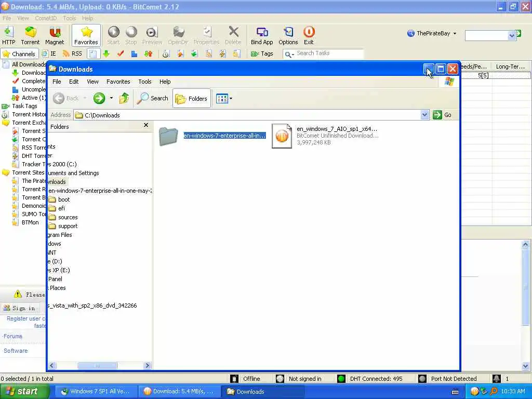This screenshot has height=399, width=532.
Task: Switch to BitComet Download taskbar button
Action: 179,392
